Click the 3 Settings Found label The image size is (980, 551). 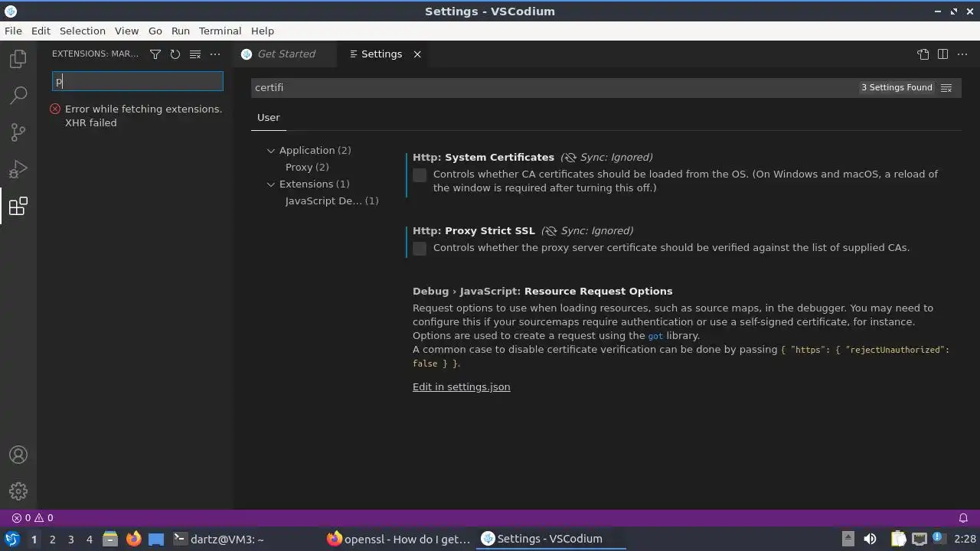(897, 88)
